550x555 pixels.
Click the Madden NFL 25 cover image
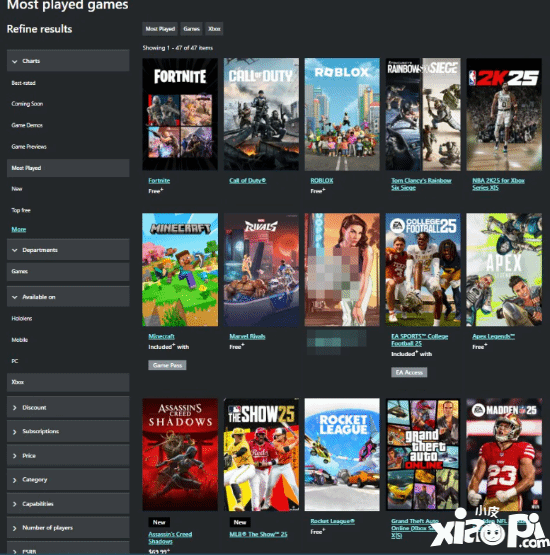click(504, 454)
